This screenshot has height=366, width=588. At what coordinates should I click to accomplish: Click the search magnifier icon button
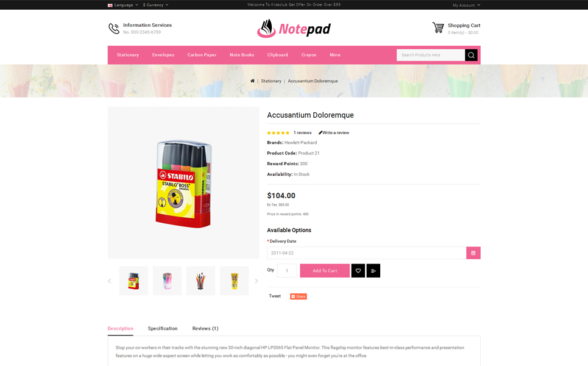[471, 55]
